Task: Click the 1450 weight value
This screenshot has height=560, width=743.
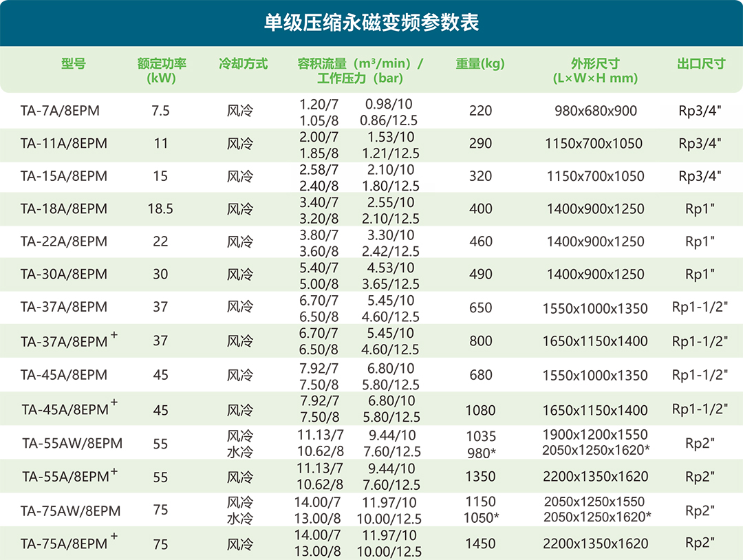Action: [480, 543]
